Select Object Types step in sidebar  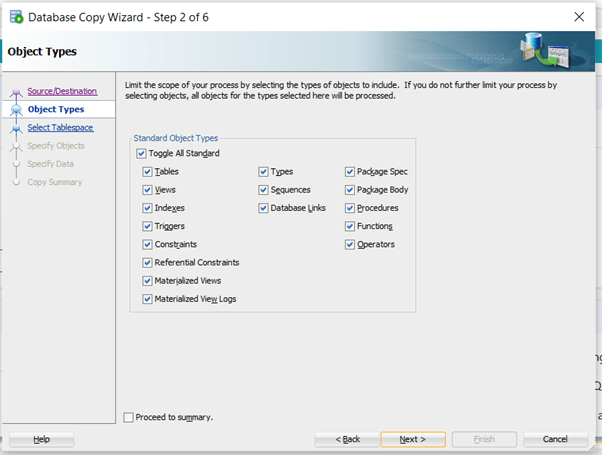tap(55, 109)
